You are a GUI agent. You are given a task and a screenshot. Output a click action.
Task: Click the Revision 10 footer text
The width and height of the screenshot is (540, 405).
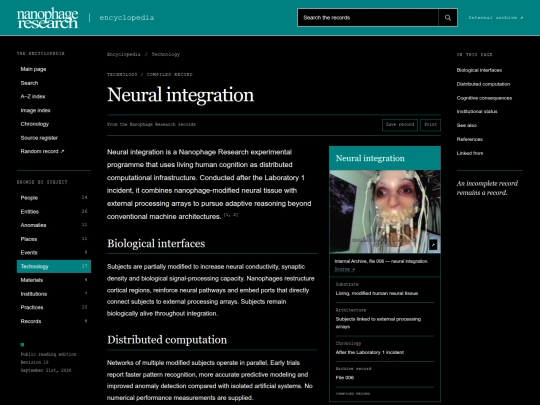pos(34,362)
